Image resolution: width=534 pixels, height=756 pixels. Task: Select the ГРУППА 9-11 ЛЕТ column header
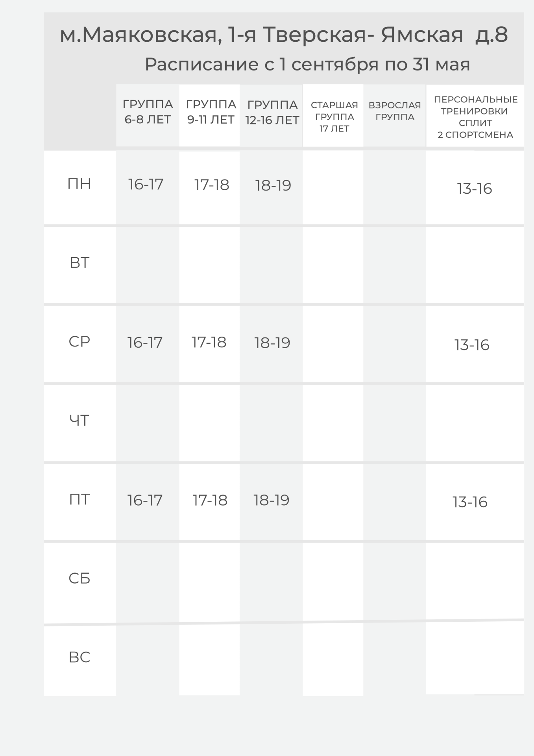pos(211,112)
